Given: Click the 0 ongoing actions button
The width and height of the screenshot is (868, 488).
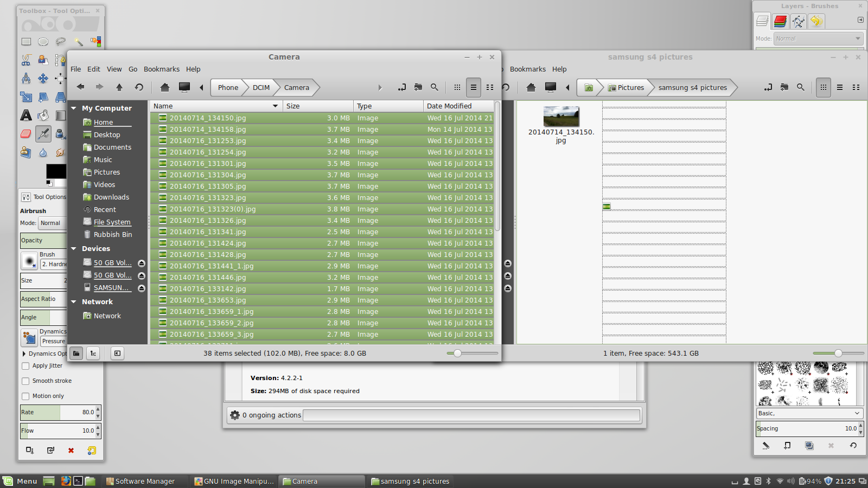Looking at the screenshot, I should pyautogui.click(x=265, y=415).
